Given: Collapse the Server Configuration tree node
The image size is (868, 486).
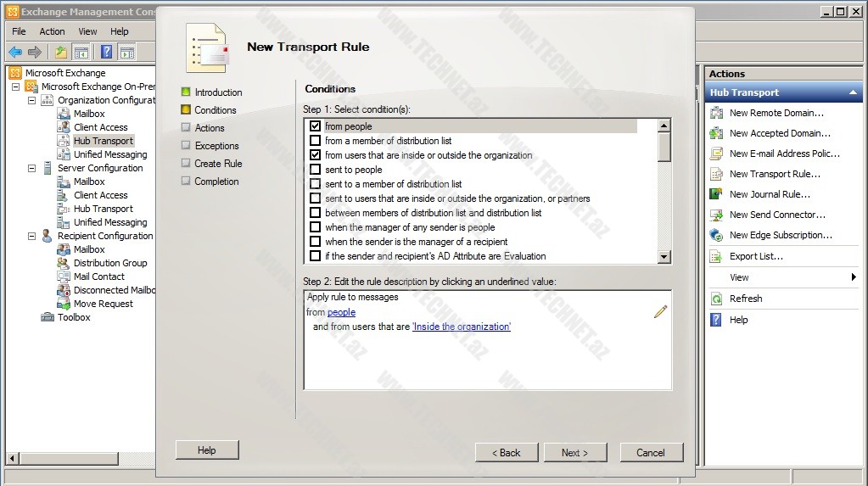Looking at the screenshot, I should coord(32,168).
